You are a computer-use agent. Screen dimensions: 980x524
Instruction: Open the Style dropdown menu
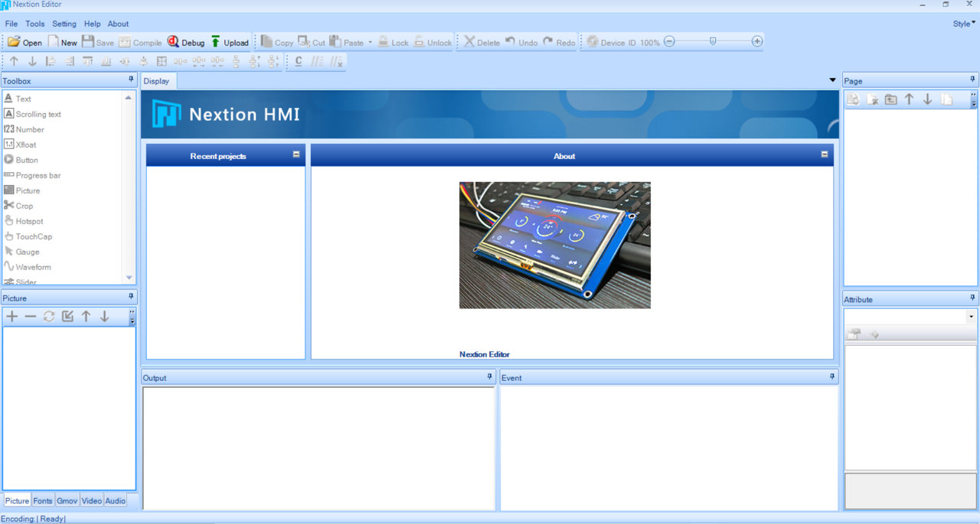[964, 24]
